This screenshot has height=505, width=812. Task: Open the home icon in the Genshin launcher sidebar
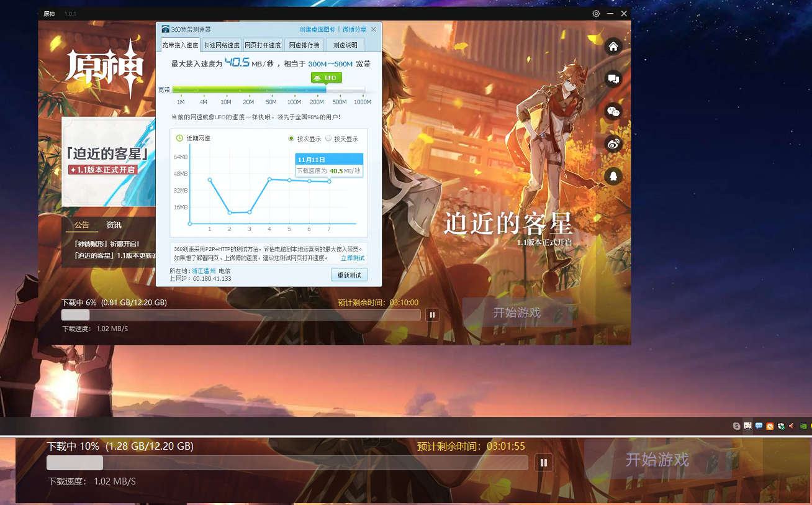coord(613,47)
